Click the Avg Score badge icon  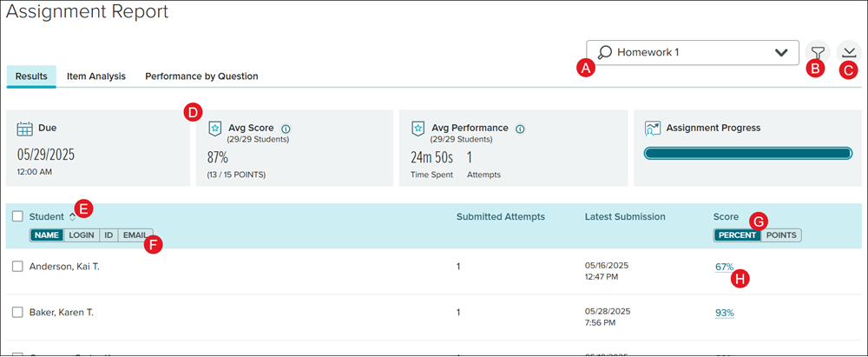(214, 129)
